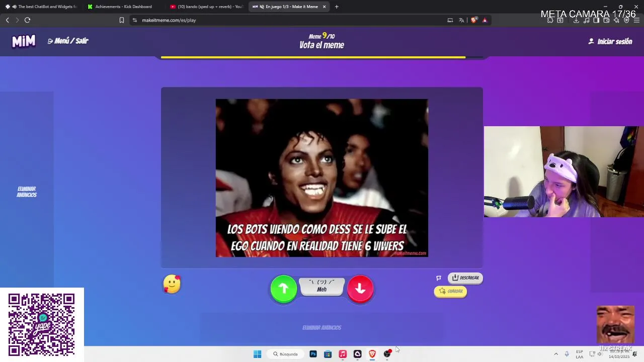Click Eliminar anuncios in left sidebar

click(x=27, y=192)
